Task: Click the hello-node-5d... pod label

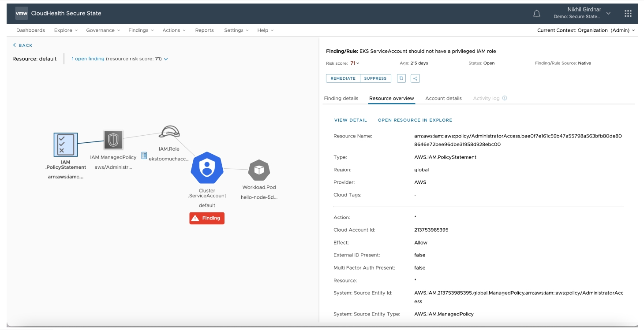Action: pos(259,197)
